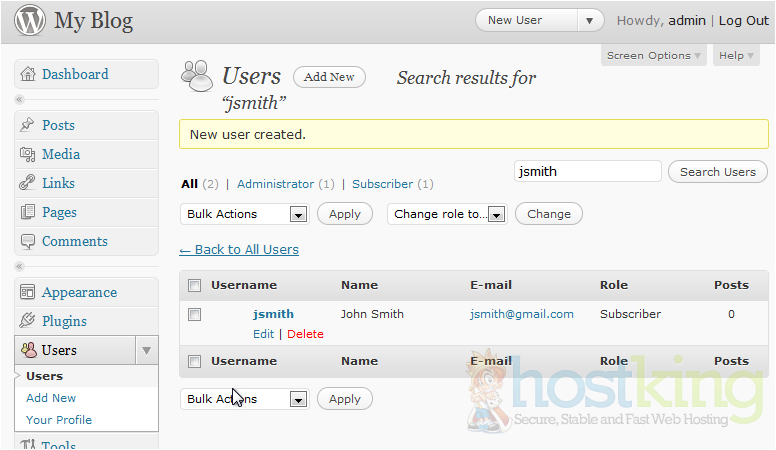Viewport: 776px width, 450px height.
Task: Tick the select-all checkbox in table footer
Action: [195, 361]
